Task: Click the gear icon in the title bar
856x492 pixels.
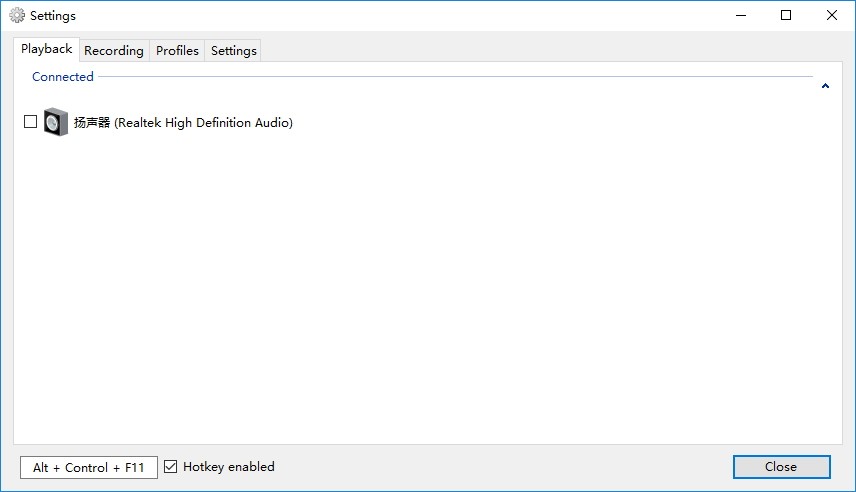Action: [x=17, y=16]
